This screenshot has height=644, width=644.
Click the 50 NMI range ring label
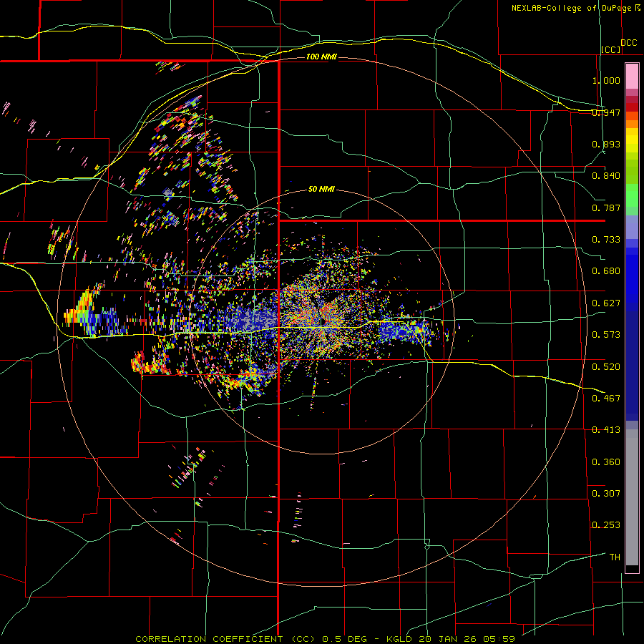(321, 190)
